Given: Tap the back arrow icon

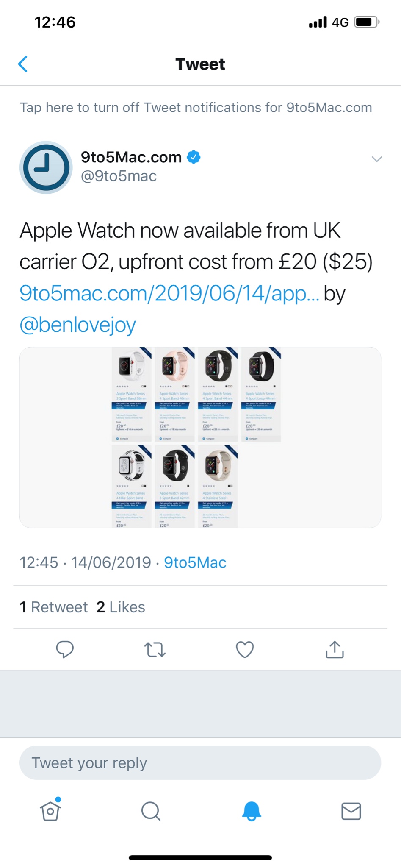Looking at the screenshot, I should click(x=23, y=64).
